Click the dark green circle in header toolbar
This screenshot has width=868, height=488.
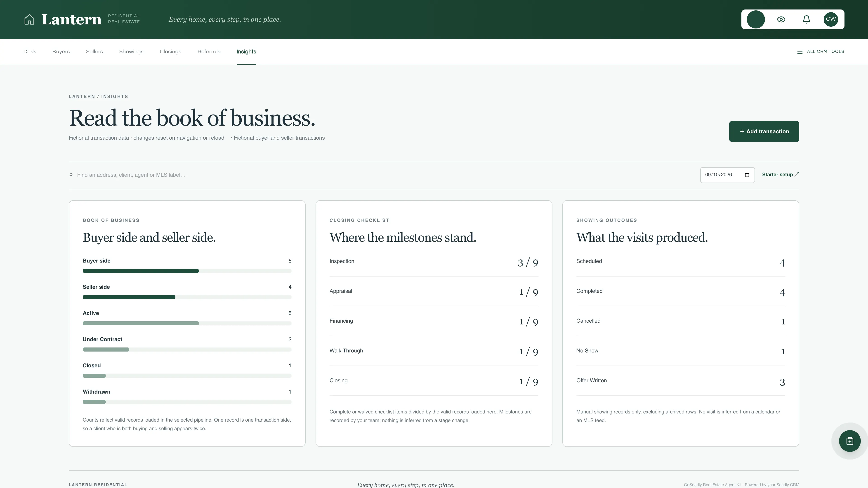[756, 19]
